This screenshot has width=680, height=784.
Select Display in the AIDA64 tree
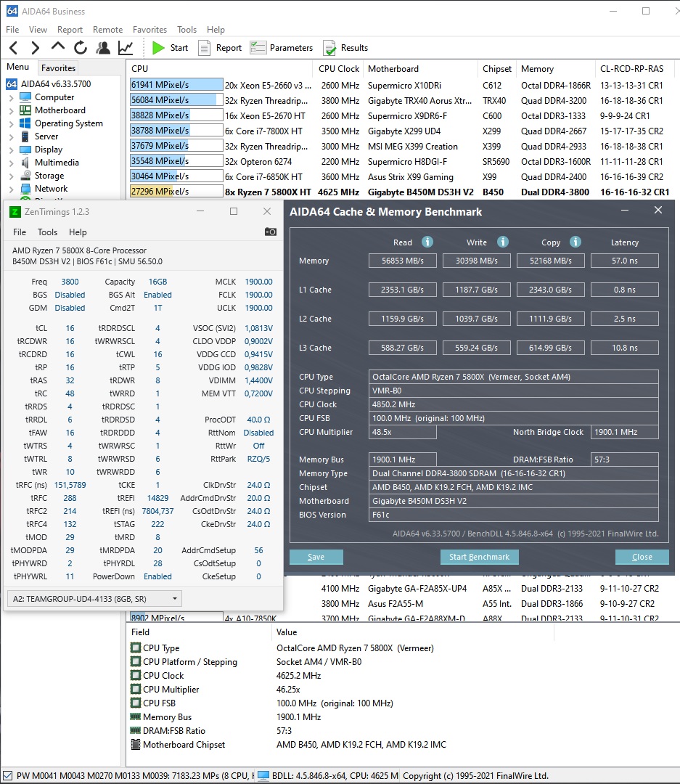pyautogui.click(x=49, y=149)
